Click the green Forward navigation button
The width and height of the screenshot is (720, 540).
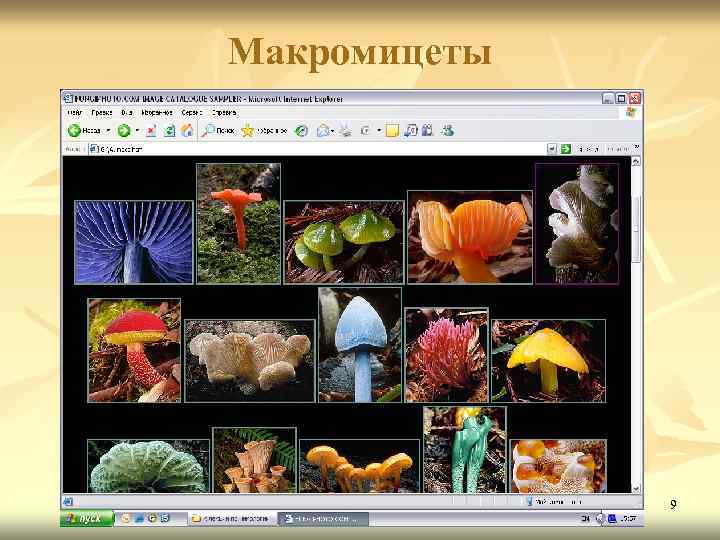click(x=124, y=131)
